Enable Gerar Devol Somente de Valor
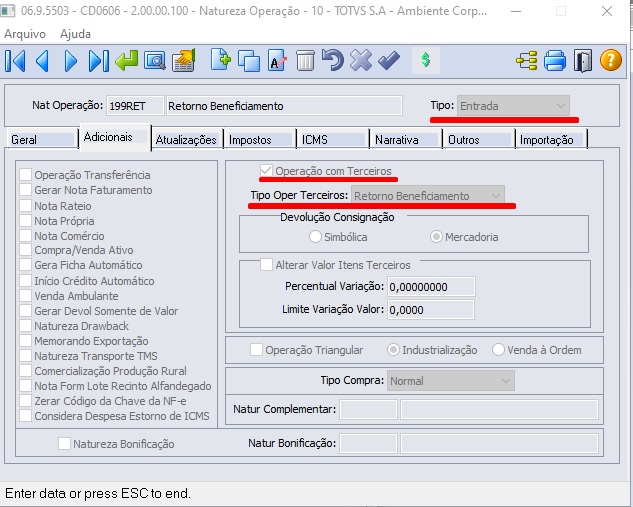633x507 pixels. click(x=26, y=311)
